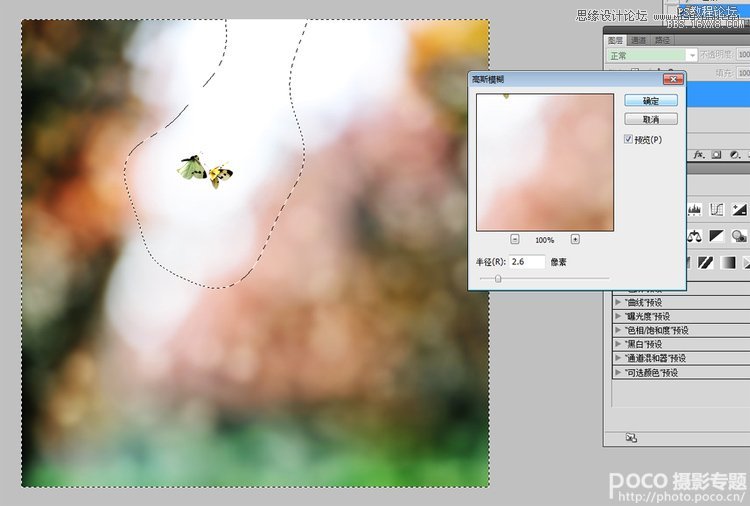This screenshot has width=750, height=506.
Task: Add a Levels adjustment (histogram icon)
Action: [694, 209]
